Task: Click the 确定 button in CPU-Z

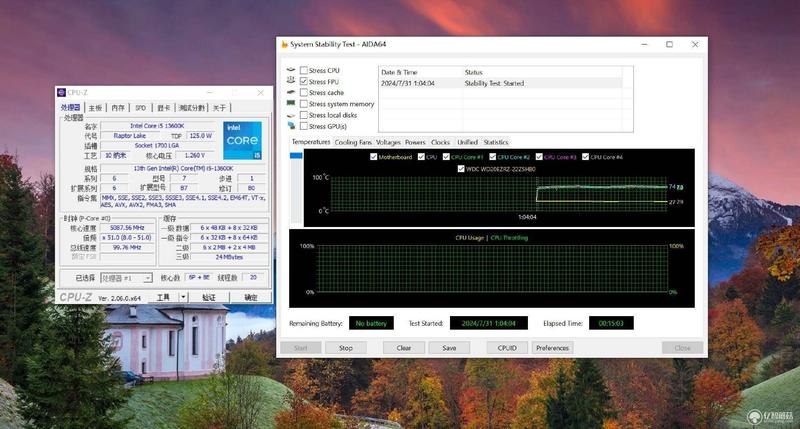Action: [251, 297]
